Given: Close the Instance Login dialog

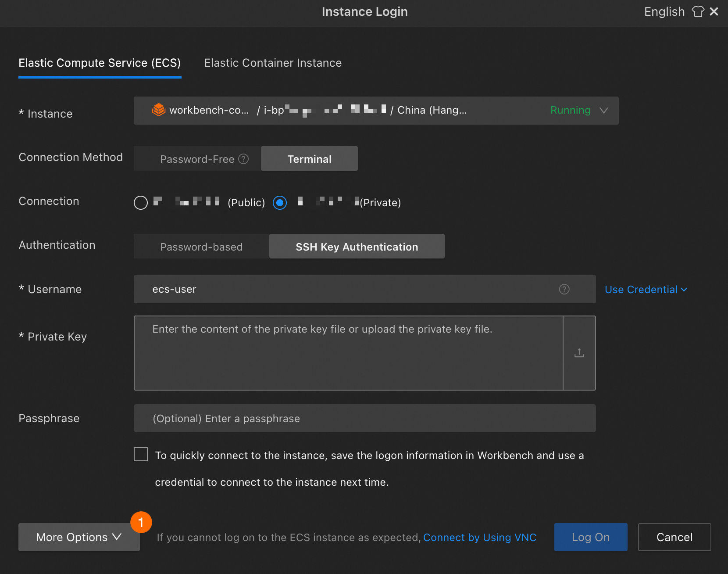Looking at the screenshot, I should (x=714, y=11).
